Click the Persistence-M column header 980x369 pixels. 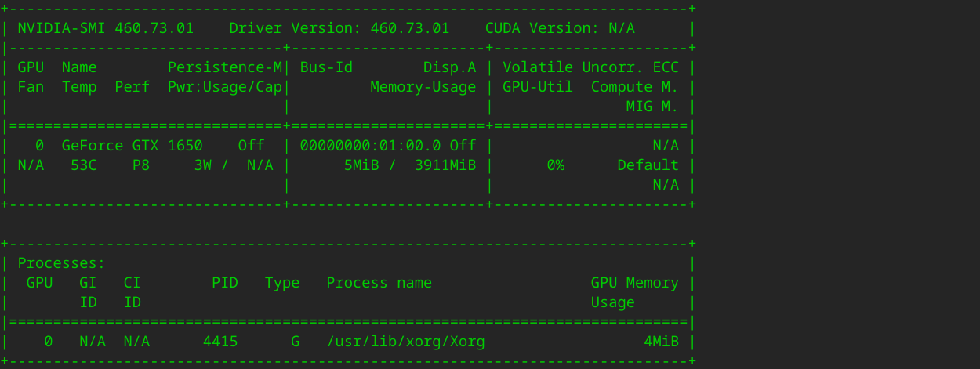click(x=225, y=67)
